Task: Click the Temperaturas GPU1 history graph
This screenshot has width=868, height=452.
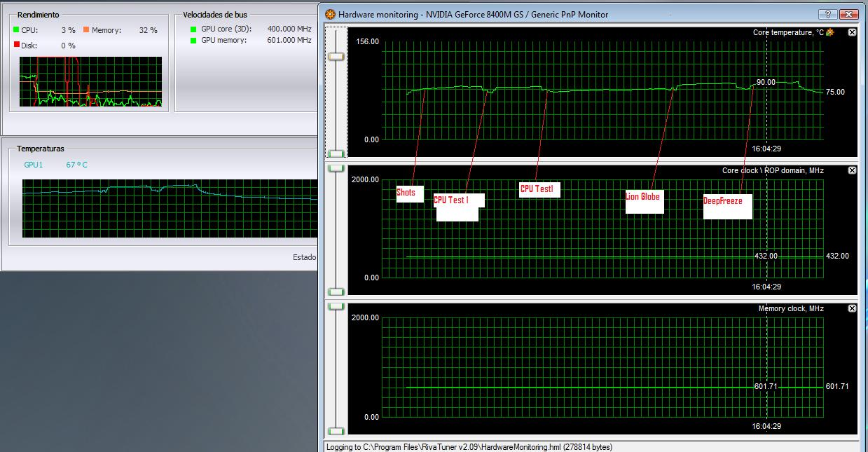Action: point(169,207)
